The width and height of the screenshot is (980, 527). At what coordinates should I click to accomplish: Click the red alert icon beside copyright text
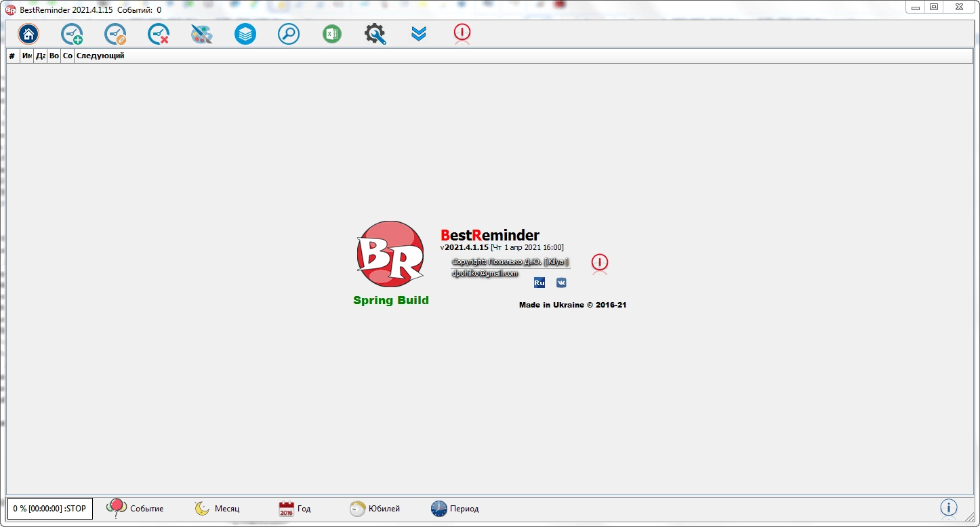pyautogui.click(x=600, y=263)
